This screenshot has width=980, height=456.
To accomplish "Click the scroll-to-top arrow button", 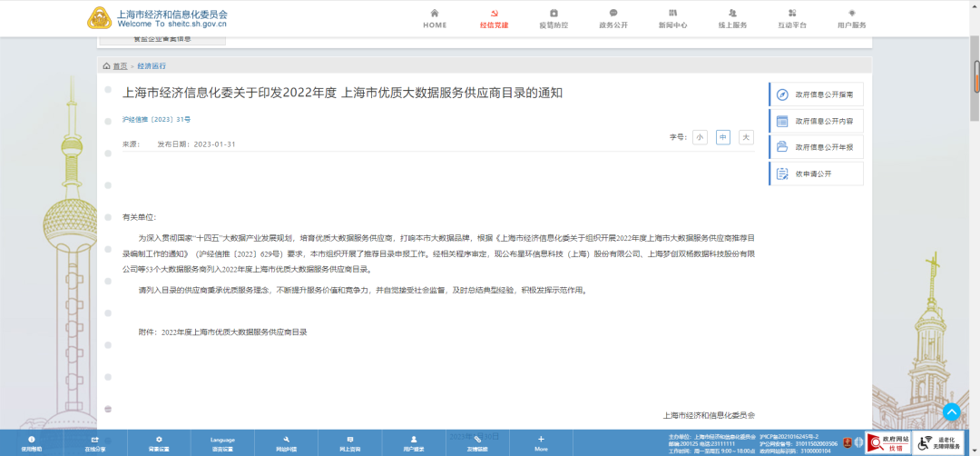I will [951, 411].
